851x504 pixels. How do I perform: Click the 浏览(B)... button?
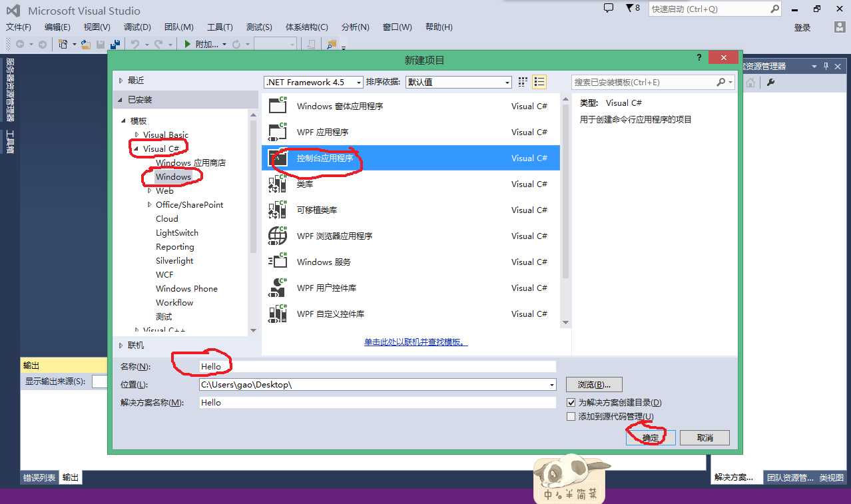[x=594, y=385]
